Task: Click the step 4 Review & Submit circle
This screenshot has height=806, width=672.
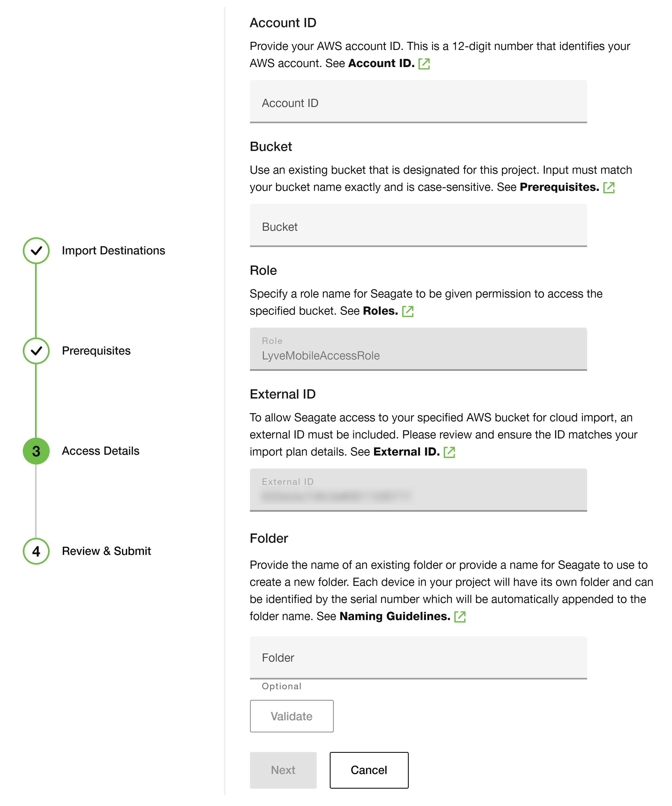Action: click(x=36, y=551)
